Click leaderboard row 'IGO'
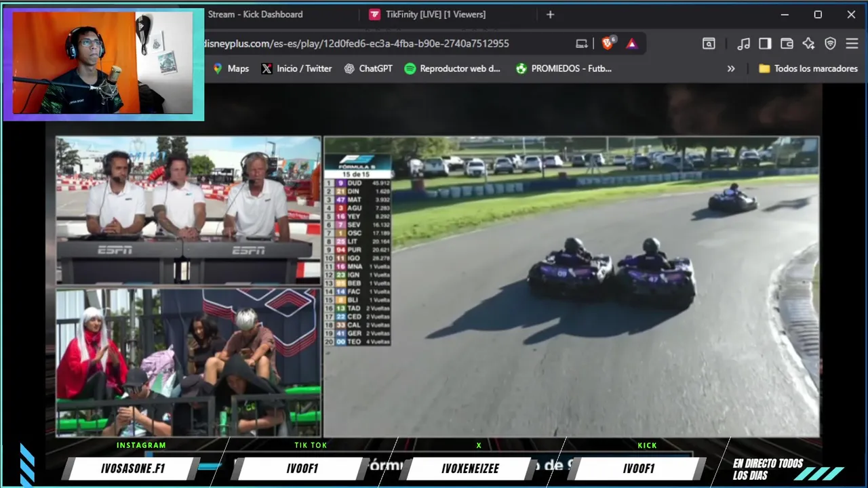 click(357, 258)
